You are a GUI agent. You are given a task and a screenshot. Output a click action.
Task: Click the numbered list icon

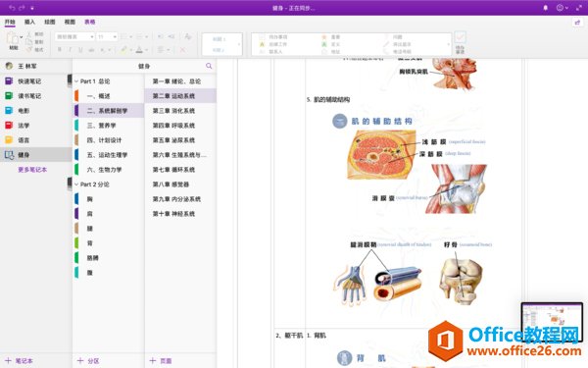139,37
